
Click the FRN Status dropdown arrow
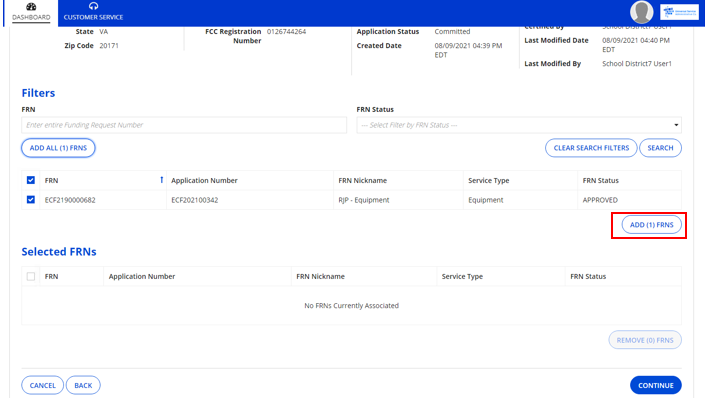[676, 125]
